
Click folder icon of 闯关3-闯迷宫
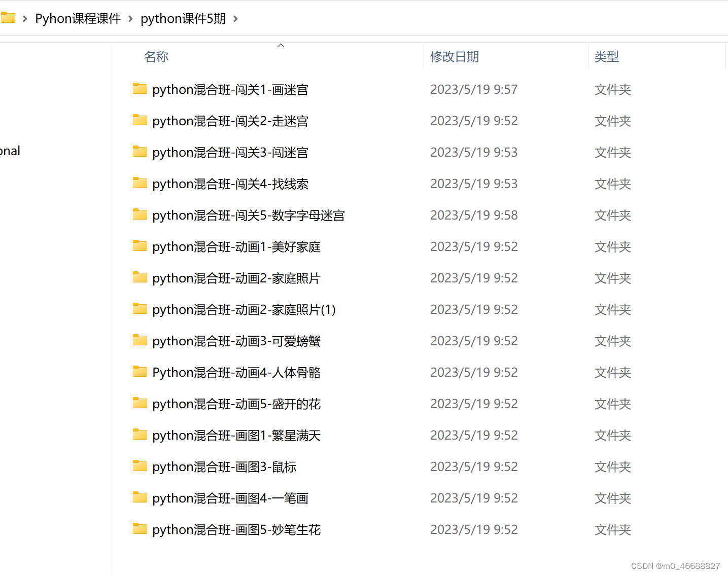140,152
